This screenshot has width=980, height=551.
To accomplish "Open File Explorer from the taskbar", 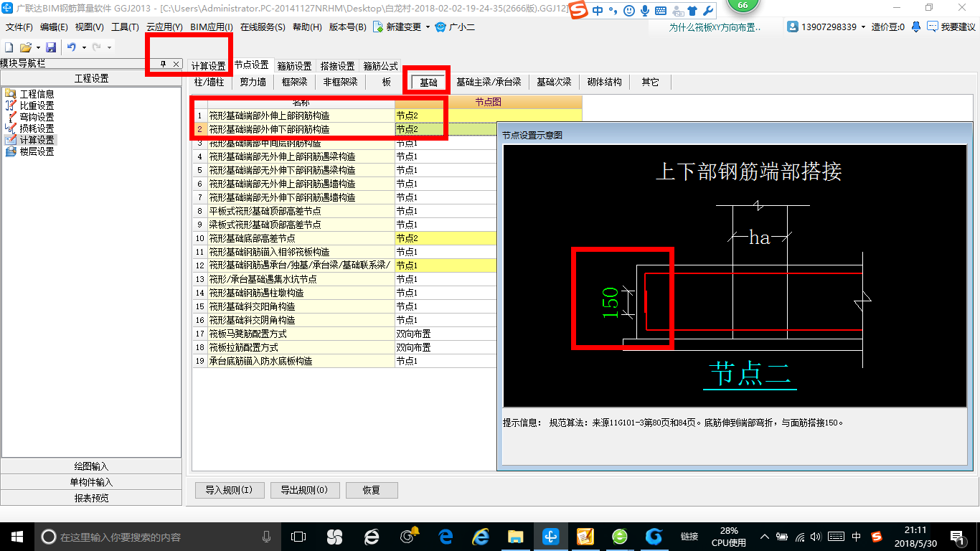I will [x=515, y=536].
